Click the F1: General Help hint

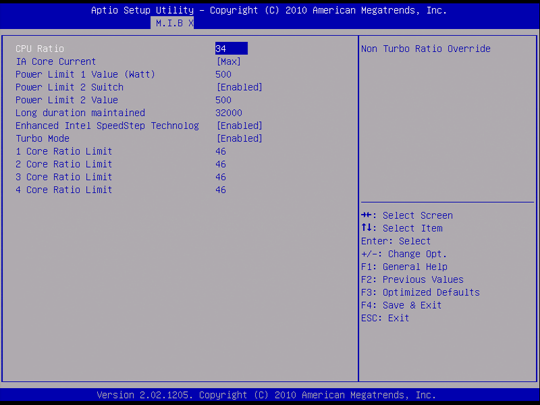tap(404, 267)
